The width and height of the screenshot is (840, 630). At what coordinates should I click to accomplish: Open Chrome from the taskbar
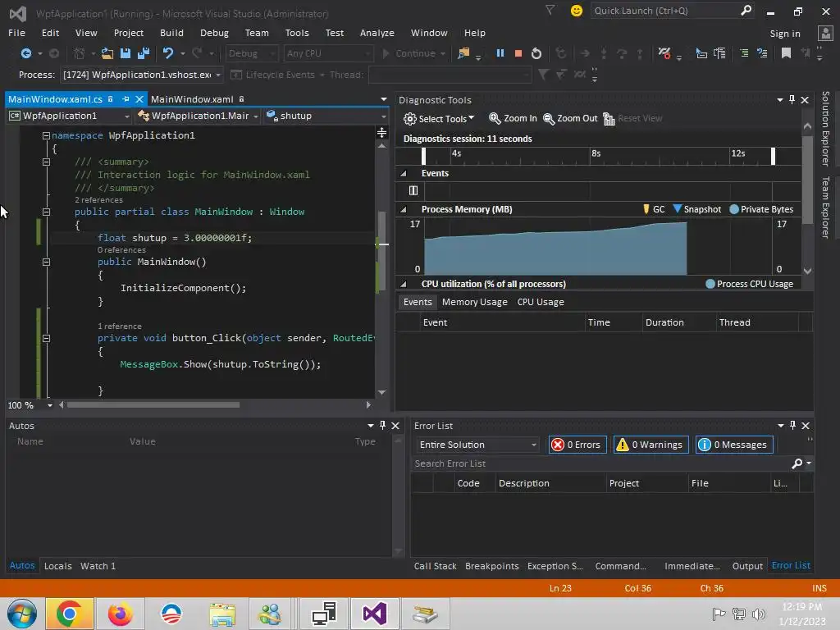69,614
